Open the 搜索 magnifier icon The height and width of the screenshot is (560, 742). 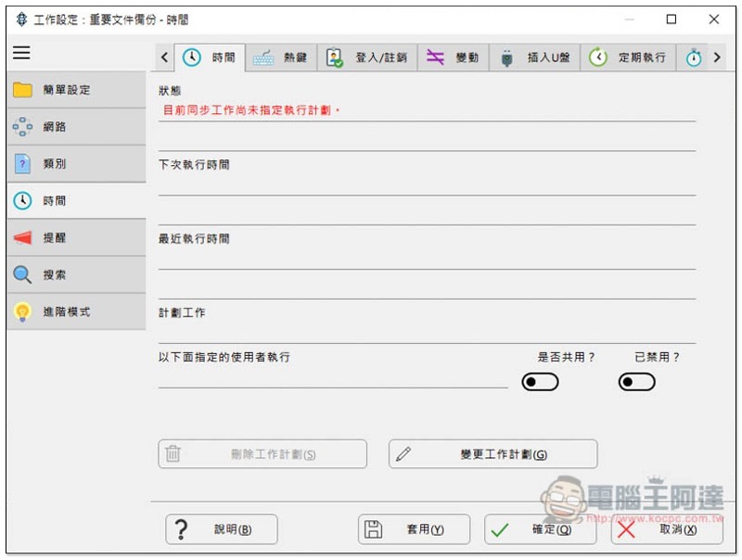click(22, 274)
